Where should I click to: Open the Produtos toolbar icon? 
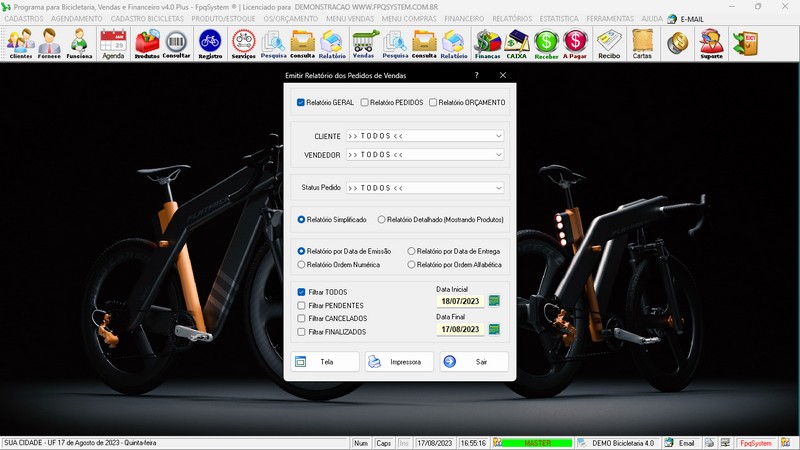click(147, 43)
